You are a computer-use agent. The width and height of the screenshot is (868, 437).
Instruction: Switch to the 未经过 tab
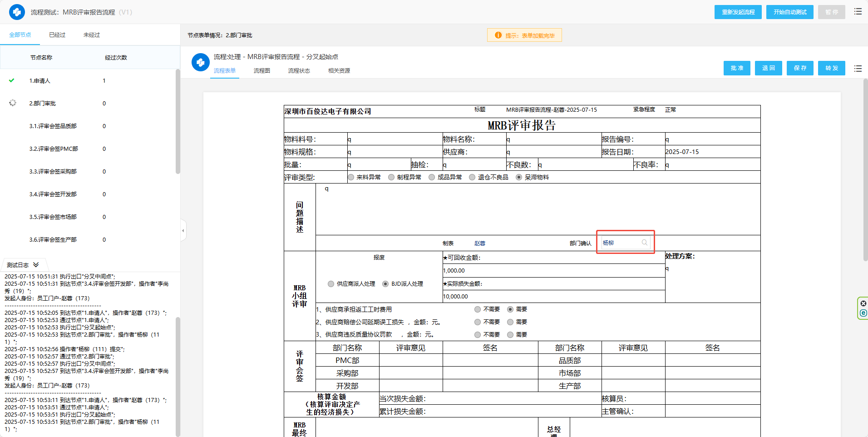click(x=92, y=35)
